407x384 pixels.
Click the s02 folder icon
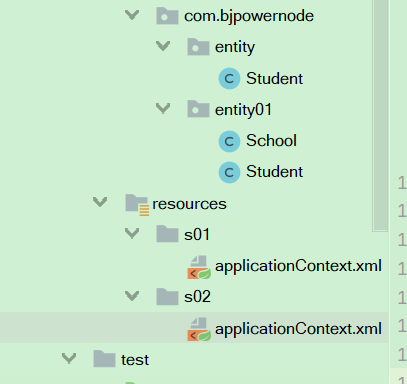(167, 297)
